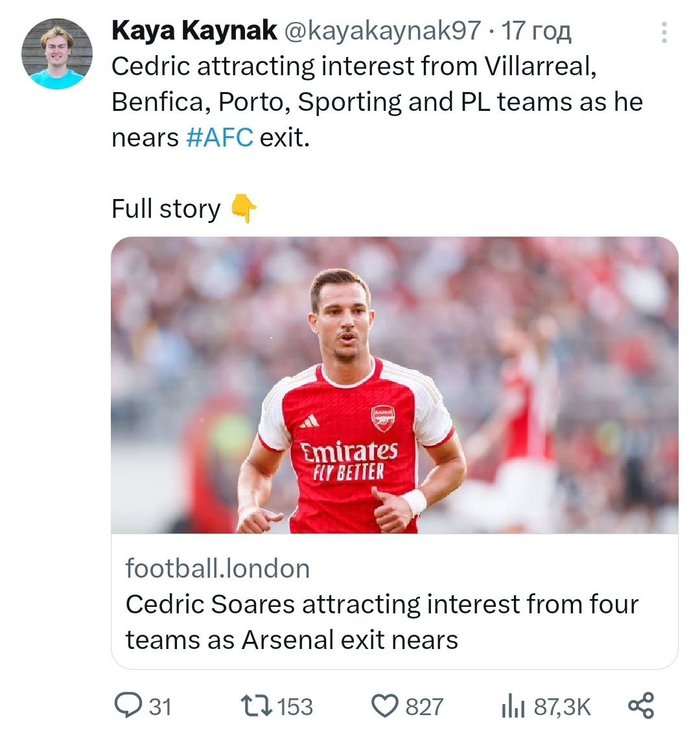
Task: Like the tweet with the heart icon
Action: pos(385,705)
